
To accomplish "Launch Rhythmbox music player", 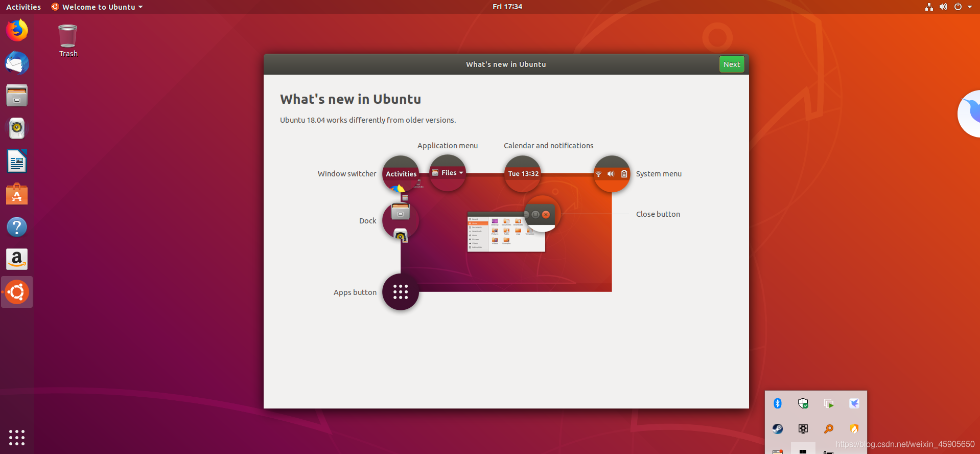I will [17, 128].
